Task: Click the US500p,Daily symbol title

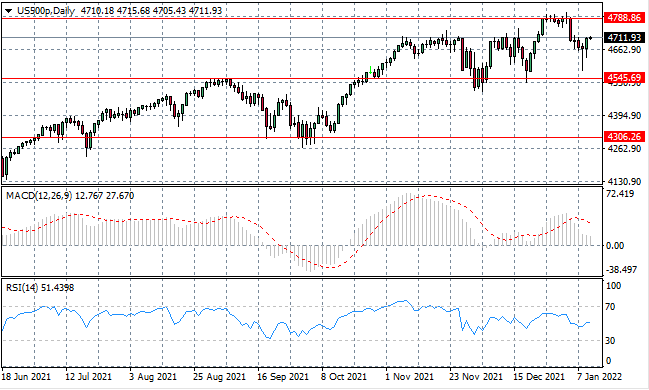Action: pos(46,11)
